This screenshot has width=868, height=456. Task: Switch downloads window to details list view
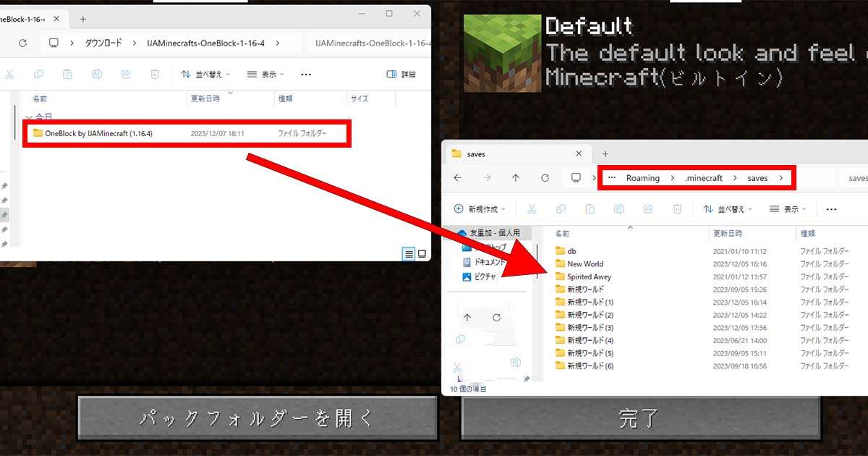pos(409,253)
